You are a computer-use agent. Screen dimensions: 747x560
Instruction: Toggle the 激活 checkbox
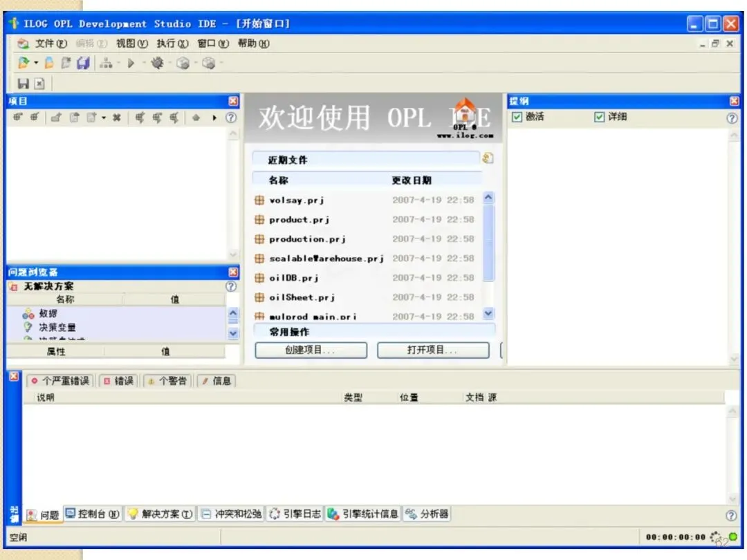tap(517, 117)
